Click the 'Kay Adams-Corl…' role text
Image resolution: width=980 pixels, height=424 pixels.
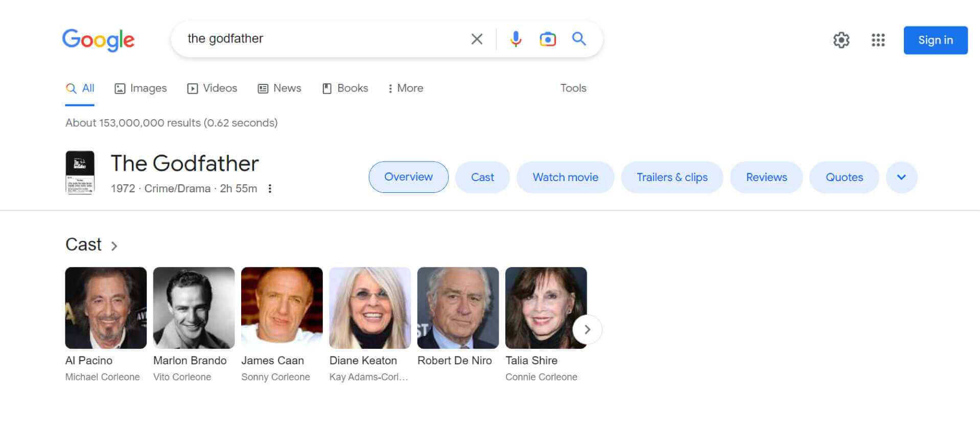pyautogui.click(x=369, y=377)
